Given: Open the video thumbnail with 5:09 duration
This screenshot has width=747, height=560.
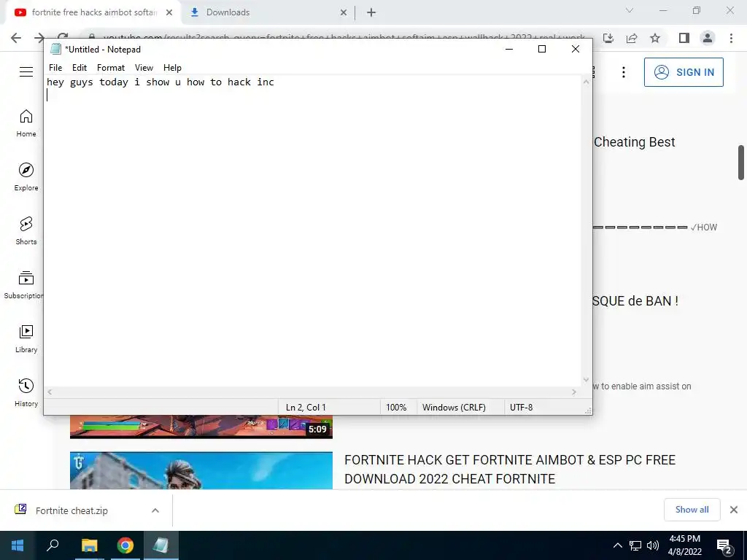Looking at the screenshot, I should [201, 427].
